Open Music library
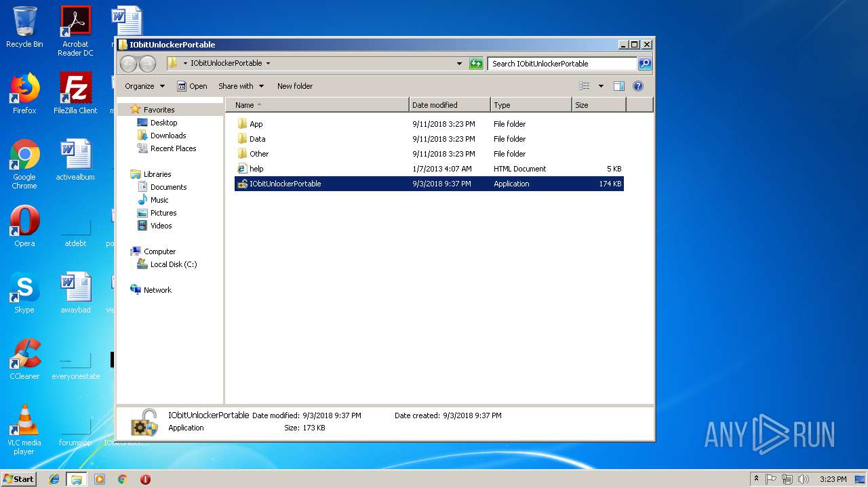Viewport: 868px width, 488px height. tap(159, 200)
